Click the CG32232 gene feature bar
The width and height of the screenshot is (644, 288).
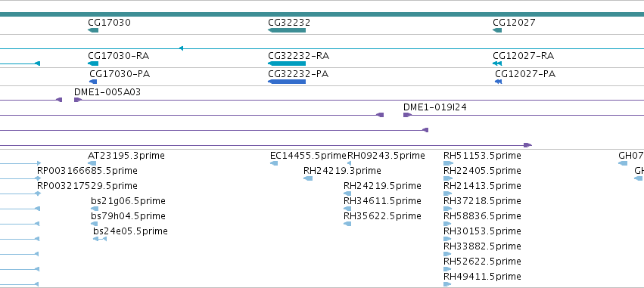[x=287, y=30]
